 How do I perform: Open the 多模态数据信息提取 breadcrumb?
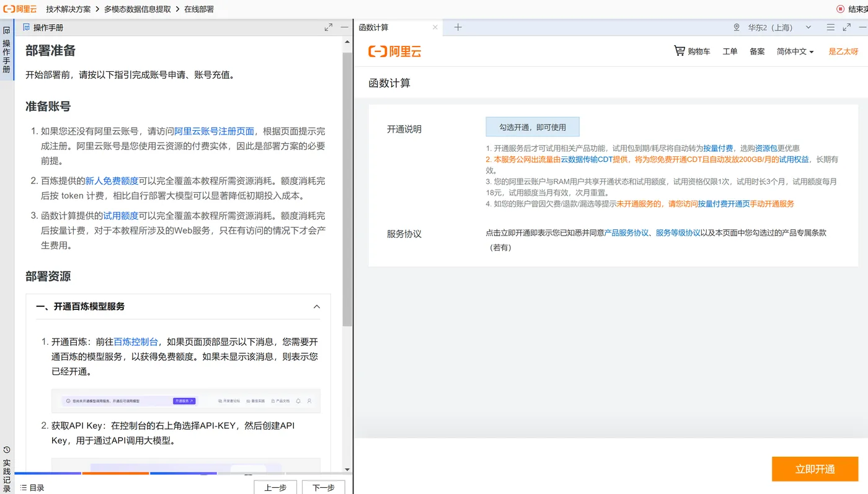pyautogui.click(x=137, y=9)
